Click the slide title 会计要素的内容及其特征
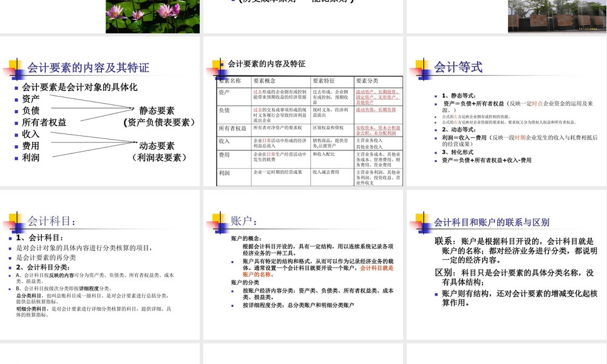607x364 pixels. pos(88,68)
